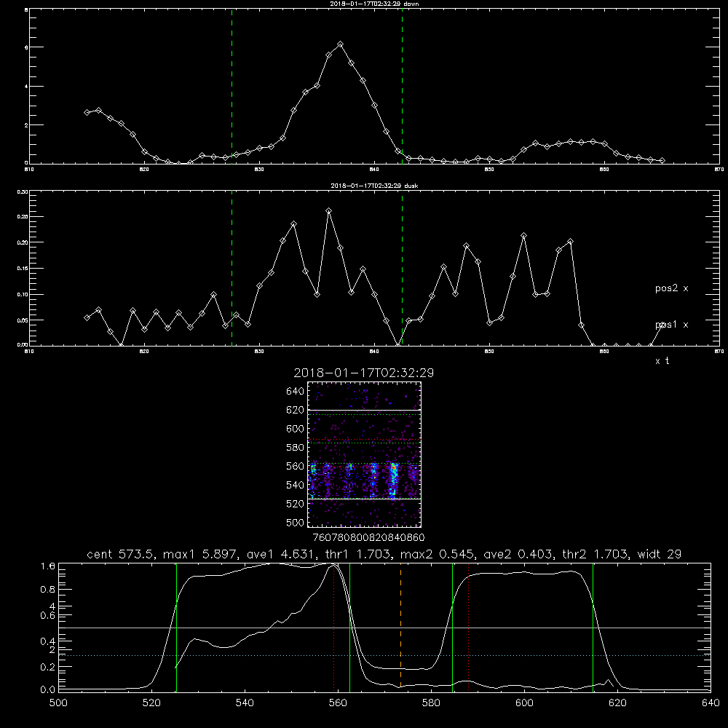The width and height of the screenshot is (728, 728).
Task: Click the orange dashed center line in bottom plot
Action: [x=400, y=626]
